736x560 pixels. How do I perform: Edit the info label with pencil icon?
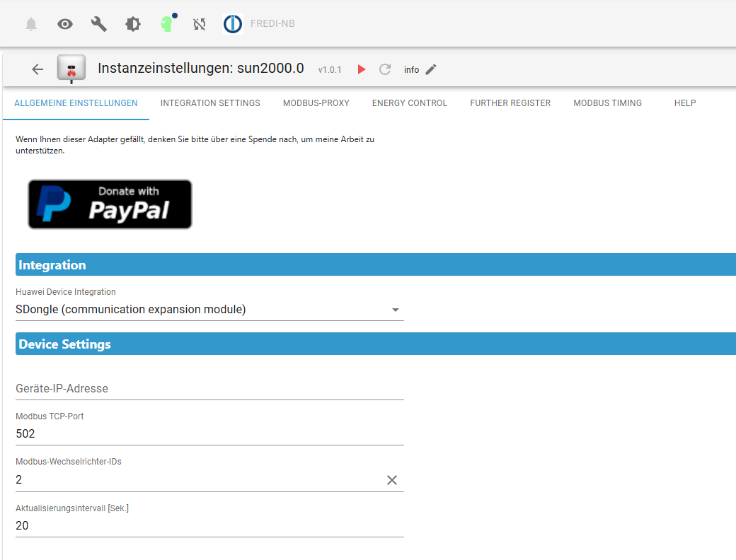coord(431,69)
